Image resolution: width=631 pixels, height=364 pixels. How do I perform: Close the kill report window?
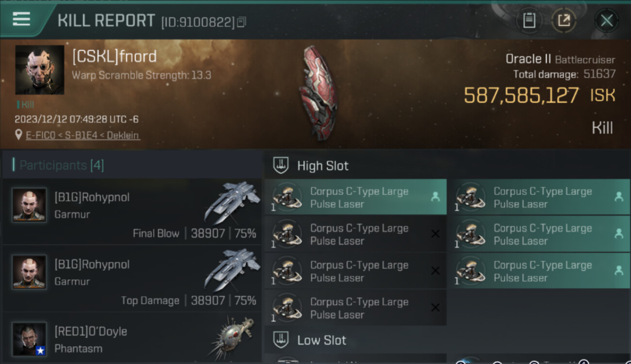[x=606, y=20]
